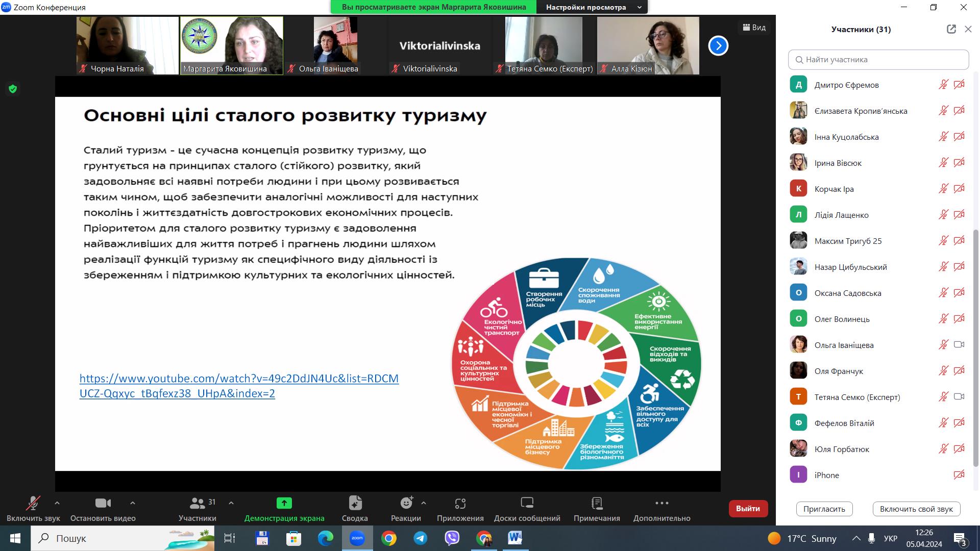The image size is (980, 551).
Task: Click the Найти участника search field
Action: [878, 60]
